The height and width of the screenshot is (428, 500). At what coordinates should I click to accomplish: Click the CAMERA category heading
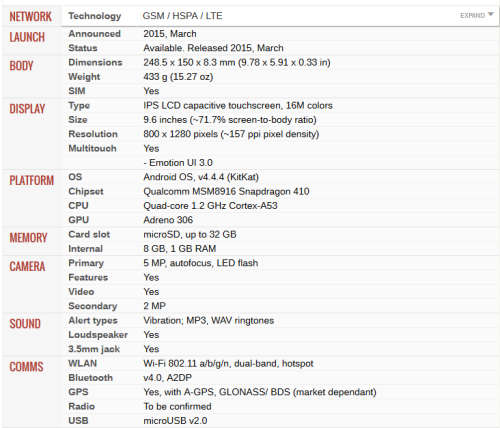27,266
